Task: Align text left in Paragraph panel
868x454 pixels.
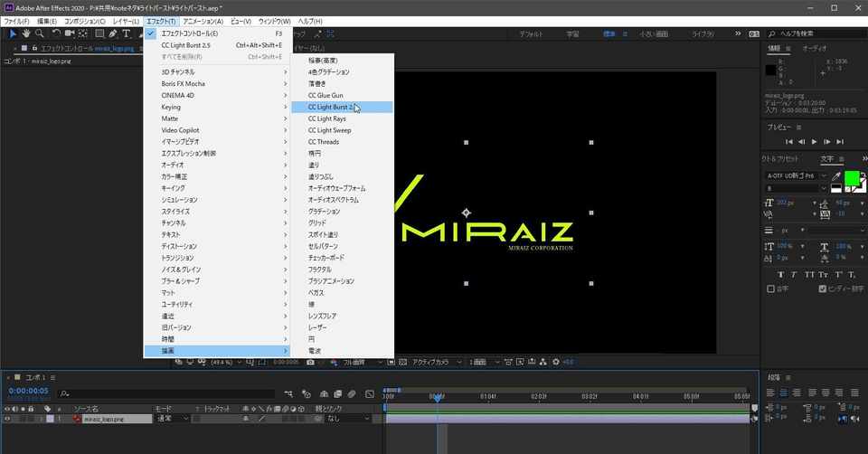Action: pyautogui.click(x=770, y=393)
